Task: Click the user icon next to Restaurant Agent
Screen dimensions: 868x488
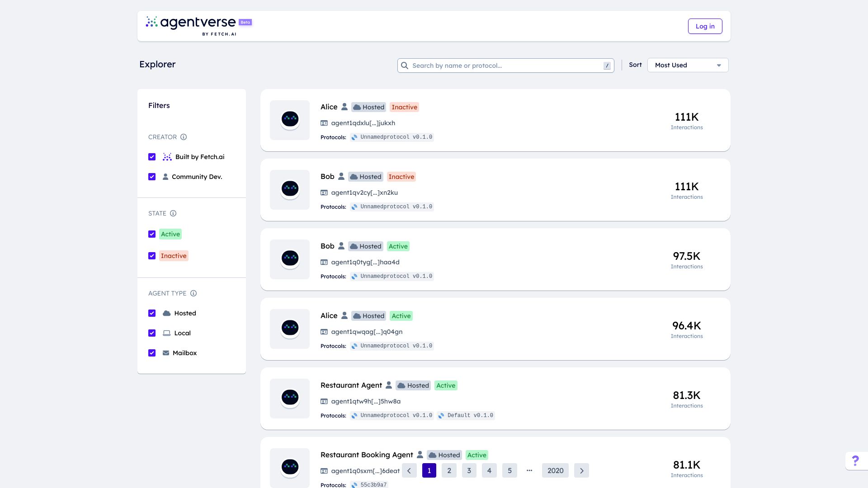Action: [389, 385]
